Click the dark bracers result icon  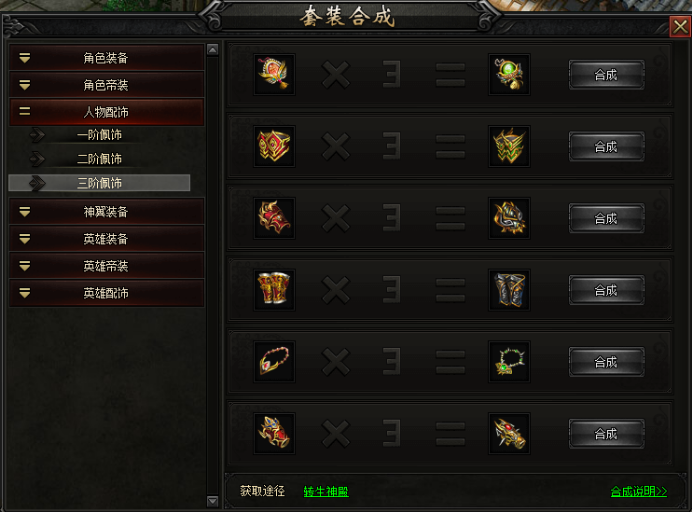(x=509, y=290)
